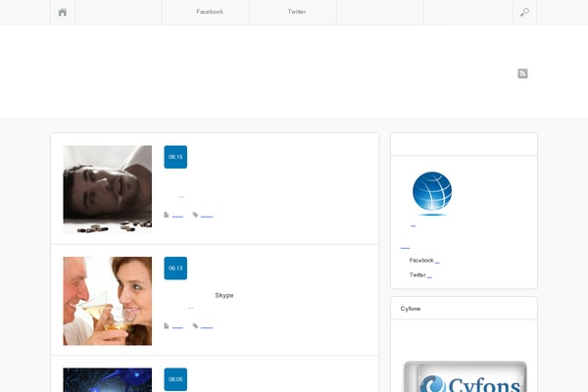
Task: Follow the sidebar Twitter link
Action: click(x=420, y=275)
